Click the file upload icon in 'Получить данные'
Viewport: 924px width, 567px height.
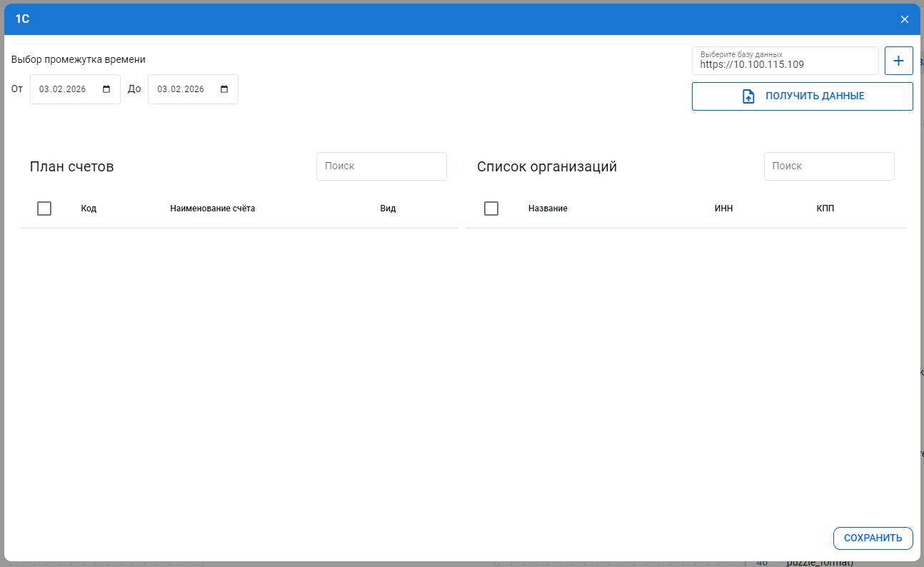pyautogui.click(x=748, y=96)
